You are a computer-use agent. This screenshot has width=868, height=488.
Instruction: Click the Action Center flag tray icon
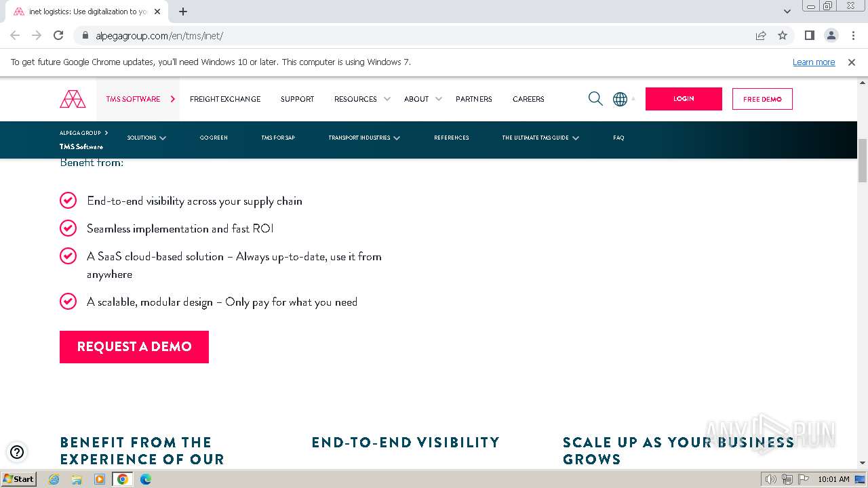click(803, 479)
